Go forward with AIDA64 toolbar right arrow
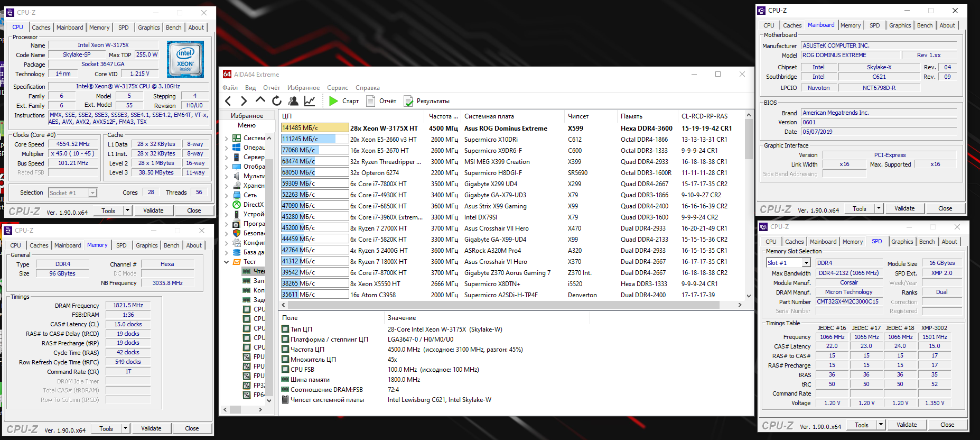The height and width of the screenshot is (440, 980). point(244,101)
